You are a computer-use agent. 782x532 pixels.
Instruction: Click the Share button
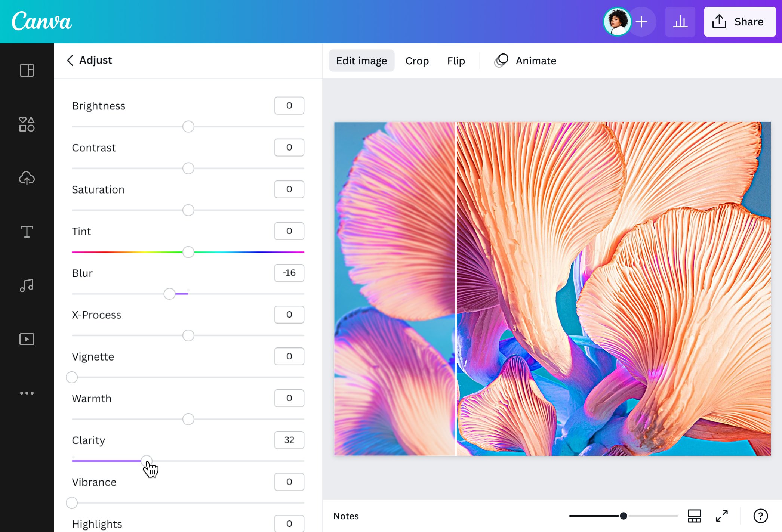[x=739, y=21]
